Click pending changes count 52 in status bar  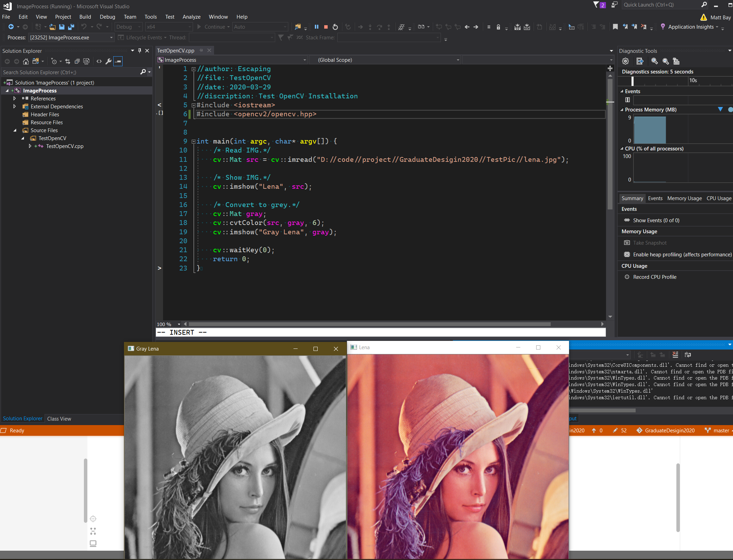tap(620, 431)
